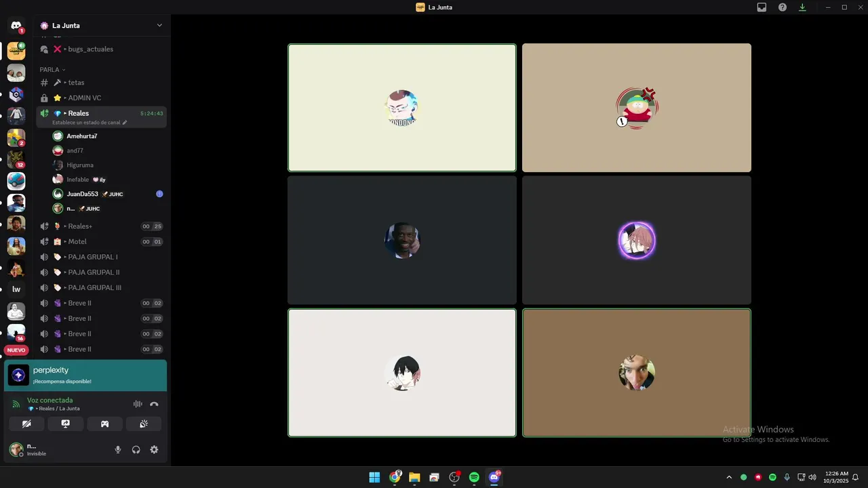Image resolution: width=868 pixels, height=488 pixels.
Task: Toggle the camera on in voice panel
Action: pyautogui.click(x=26, y=424)
